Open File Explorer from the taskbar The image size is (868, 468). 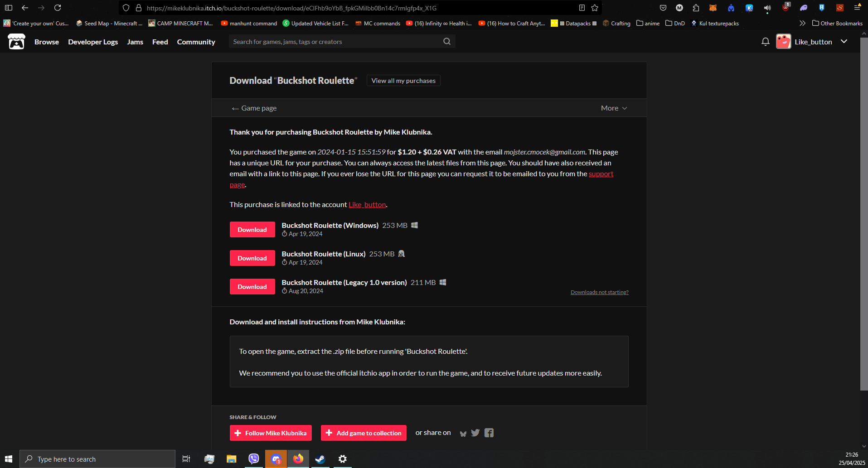click(x=231, y=459)
